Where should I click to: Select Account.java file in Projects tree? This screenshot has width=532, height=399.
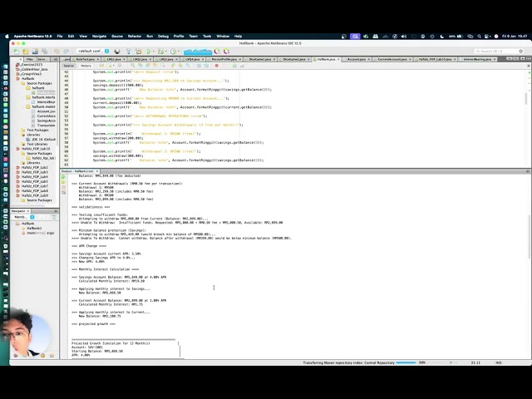[x=47, y=111]
